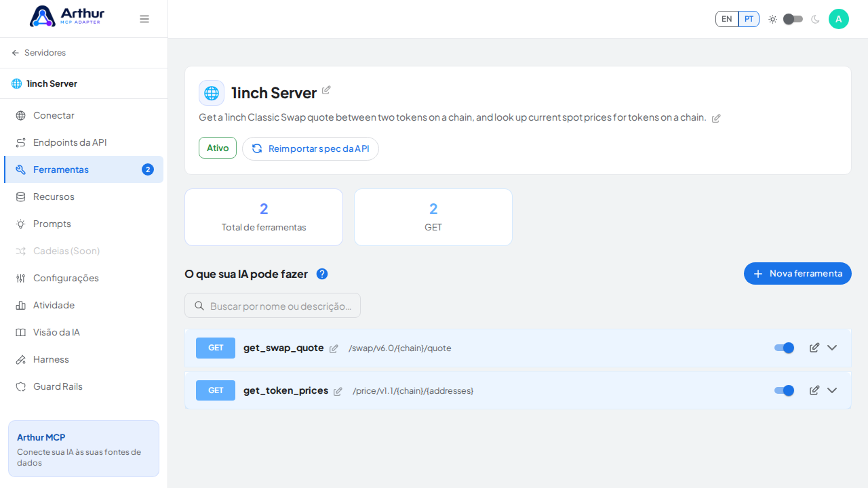Open Atividade in the sidebar
The height and width of the screenshot is (488, 868).
click(x=83, y=305)
